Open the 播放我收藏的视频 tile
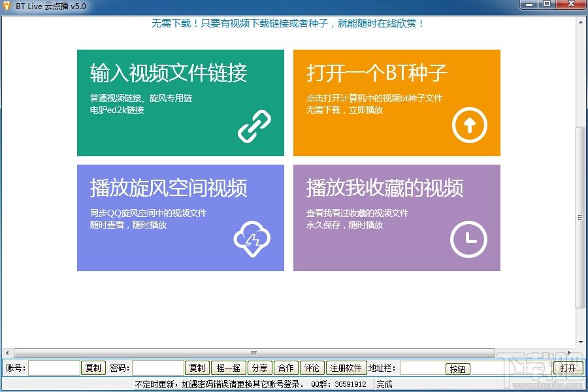This screenshot has height=392, width=588. (397, 218)
